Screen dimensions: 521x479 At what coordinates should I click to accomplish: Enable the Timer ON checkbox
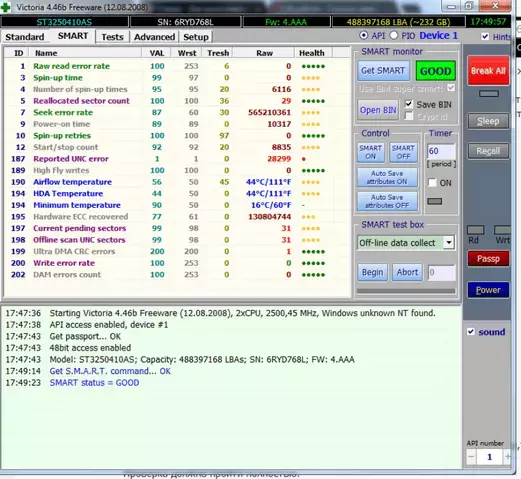(x=432, y=183)
